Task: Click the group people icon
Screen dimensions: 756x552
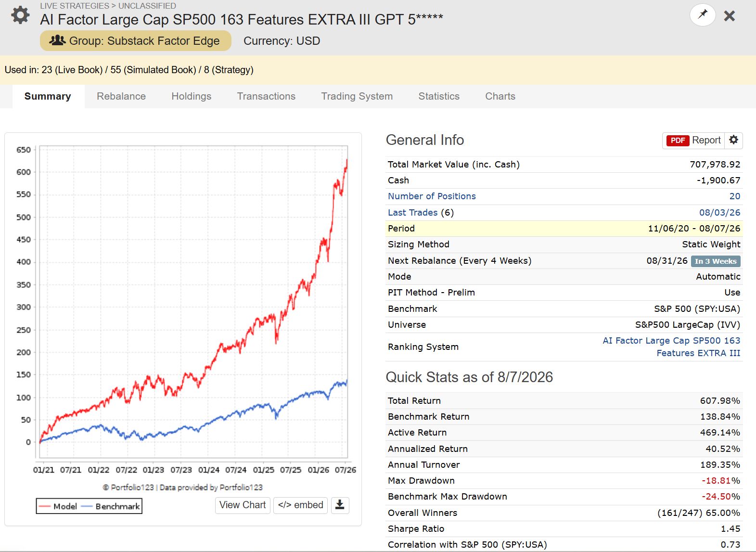Action: coord(57,40)
